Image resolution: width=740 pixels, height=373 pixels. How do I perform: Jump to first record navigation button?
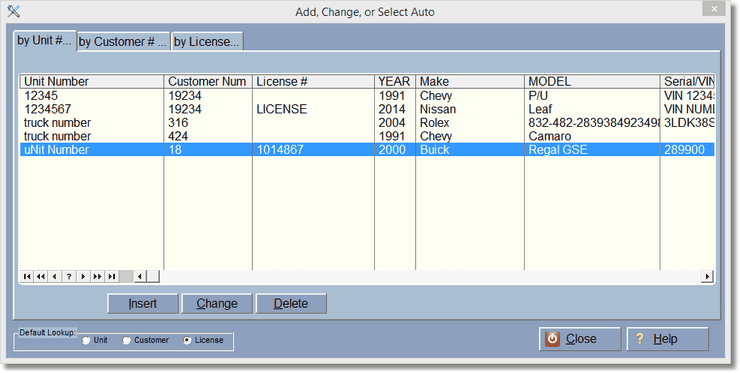[x=27, y=276]
